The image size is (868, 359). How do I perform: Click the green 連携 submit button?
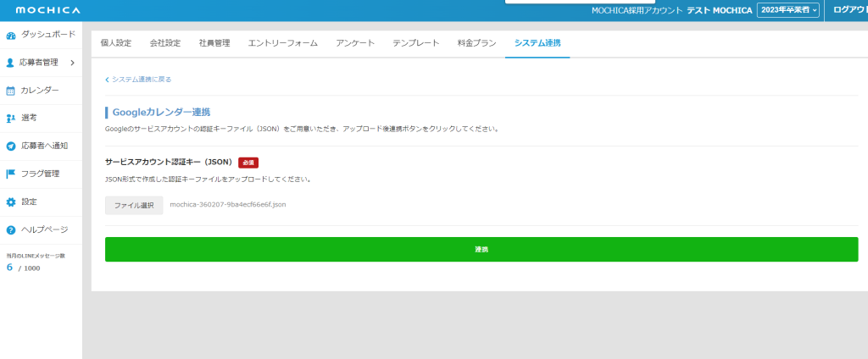(x=481, y=250)
